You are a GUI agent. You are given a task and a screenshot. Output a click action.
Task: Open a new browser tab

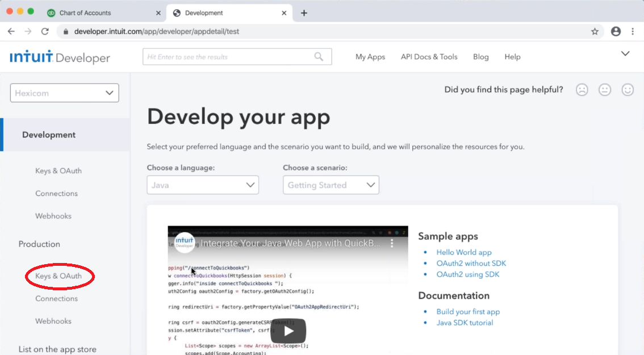(x=304, y=12)
